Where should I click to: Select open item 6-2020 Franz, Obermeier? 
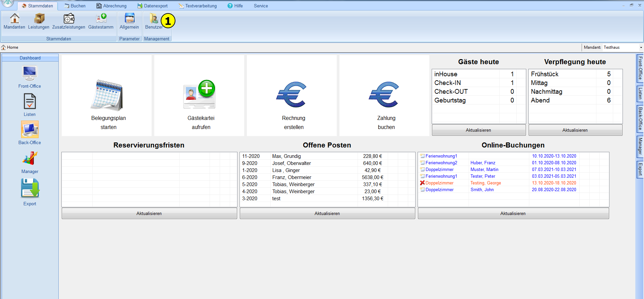tap(291, 177)
